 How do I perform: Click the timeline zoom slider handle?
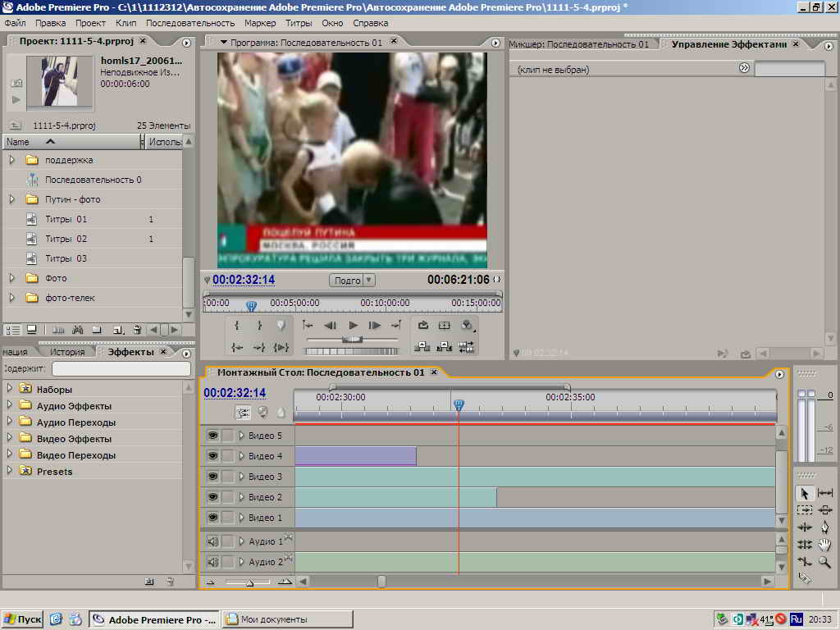coord(249,582)
